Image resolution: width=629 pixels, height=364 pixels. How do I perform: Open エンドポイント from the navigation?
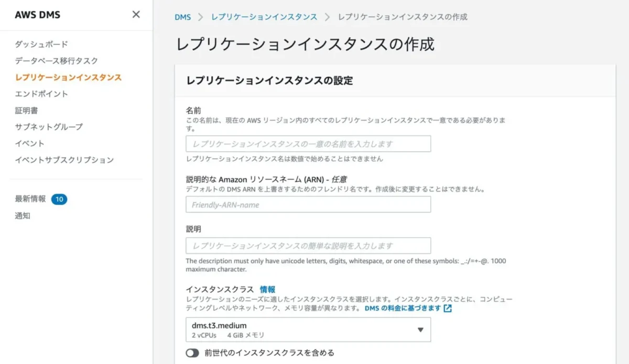click(41, 94)
